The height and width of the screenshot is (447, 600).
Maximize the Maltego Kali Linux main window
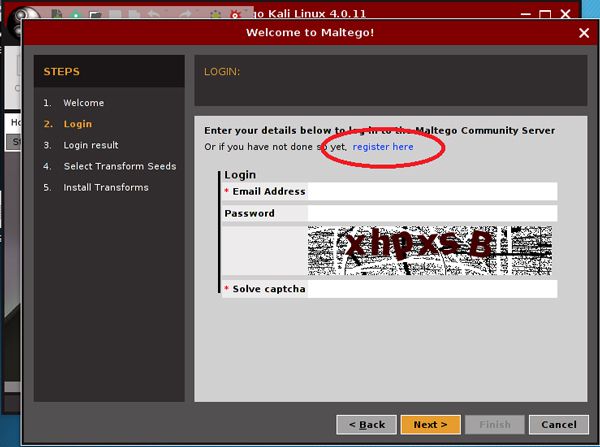545,15
